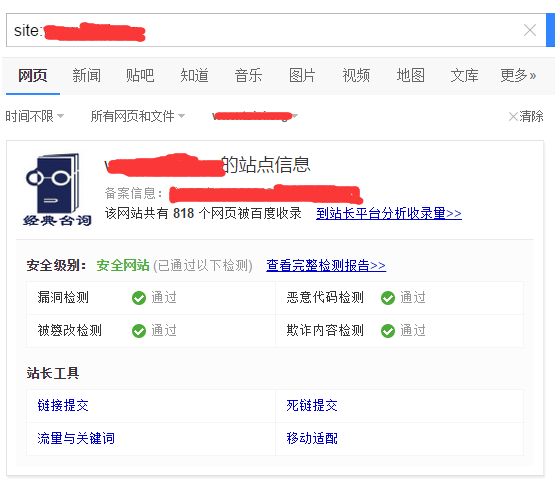This screenshot has height=485, width=557.
Task: Open 到站长平台分析收录量 link
Action: click(389, 213)
